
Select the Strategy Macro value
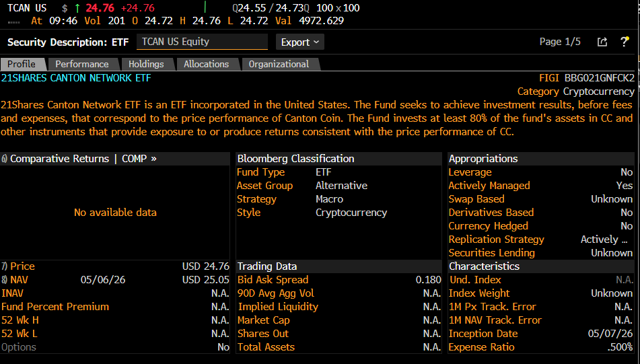329,199
